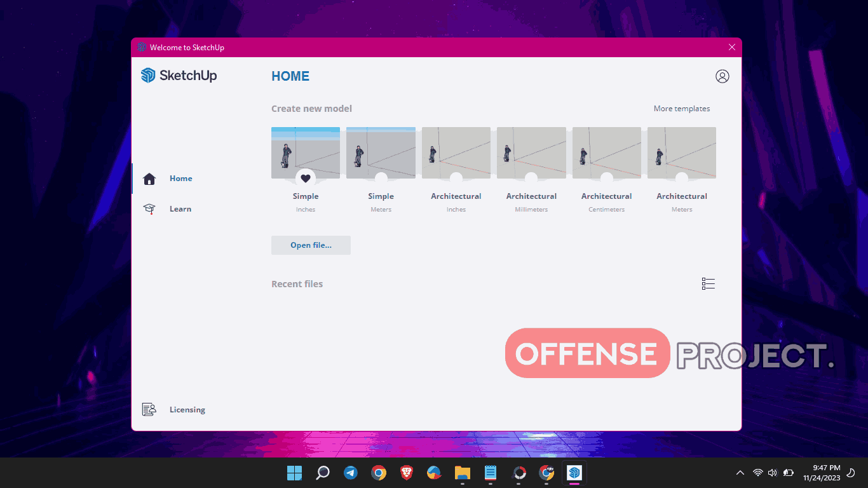Close the Welcome to SketchUp window
Image resolution: width=868 pixels, height=488 pixels.
pos(732,48)
